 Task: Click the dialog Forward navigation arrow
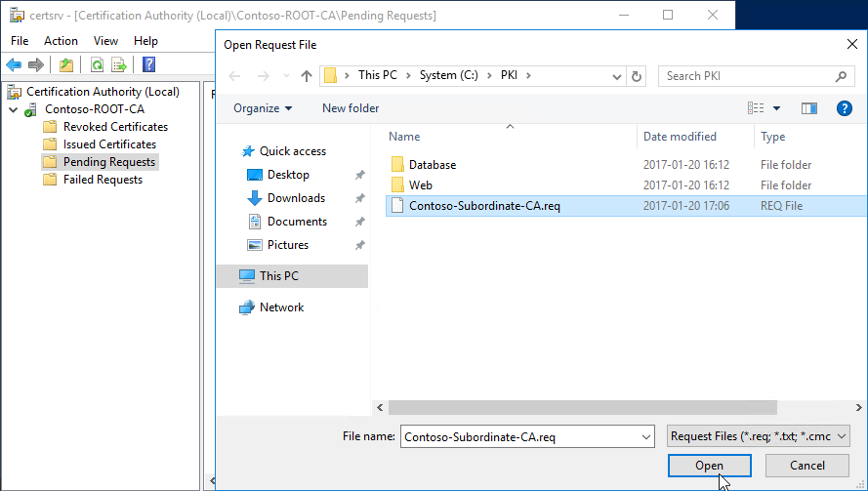[263, 76]
